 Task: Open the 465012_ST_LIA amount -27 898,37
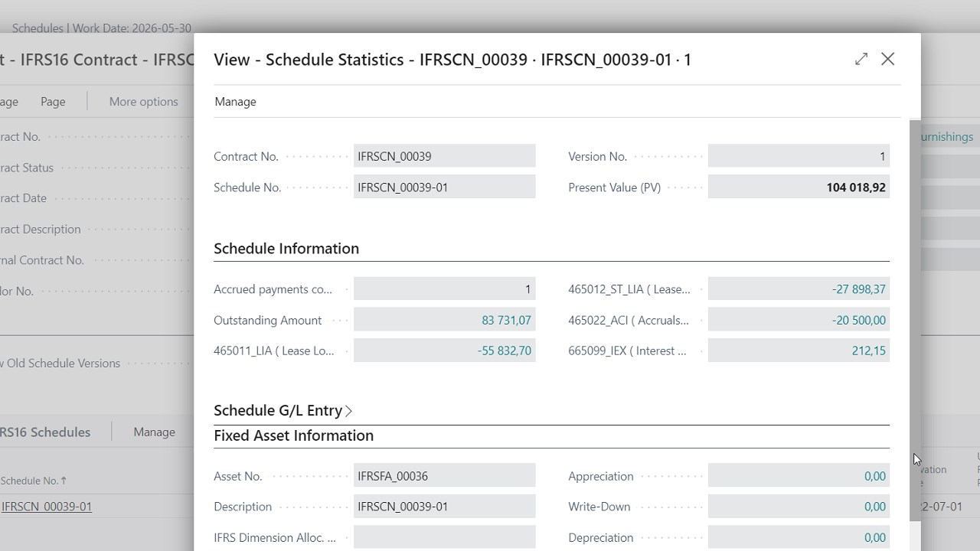pos(858,289)
